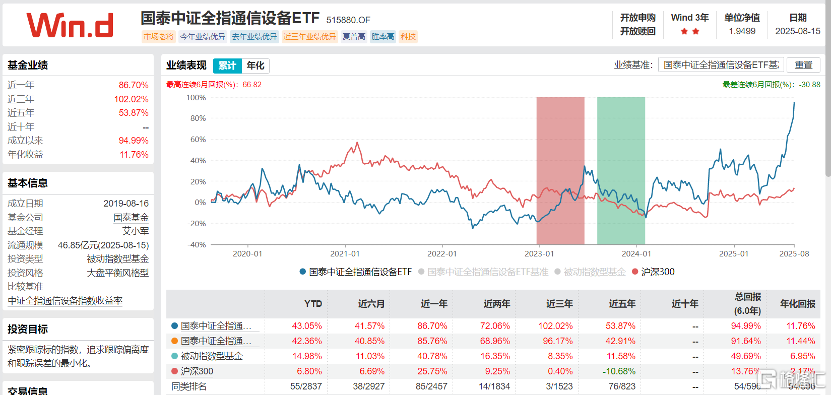Switch performance chart to 年化

[x=255, y=66]
